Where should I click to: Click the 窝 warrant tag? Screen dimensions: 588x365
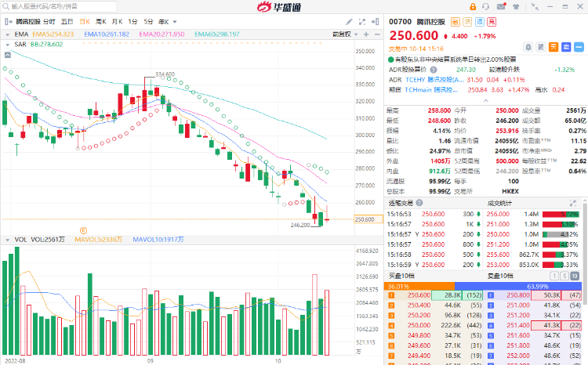click(x=492, y=22)
